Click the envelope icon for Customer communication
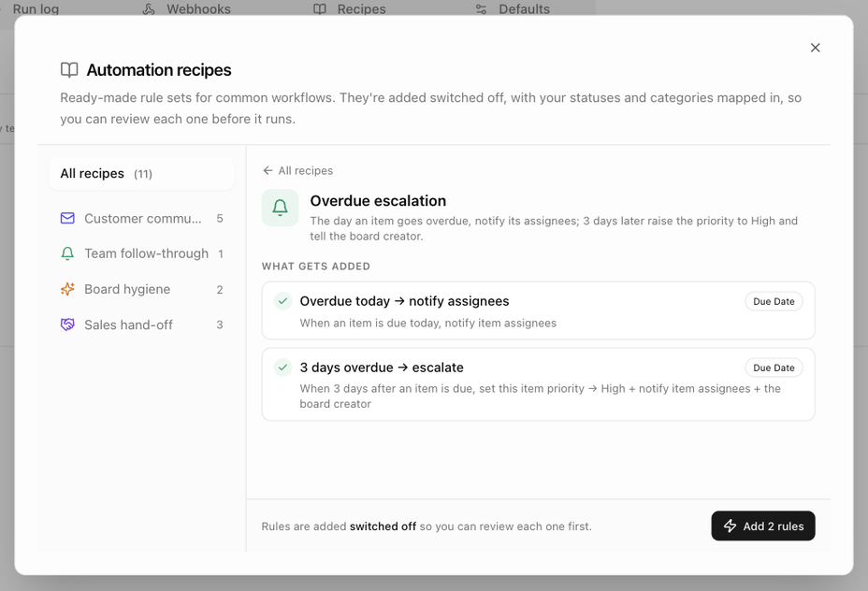The image size is (868, 591). 67,218
